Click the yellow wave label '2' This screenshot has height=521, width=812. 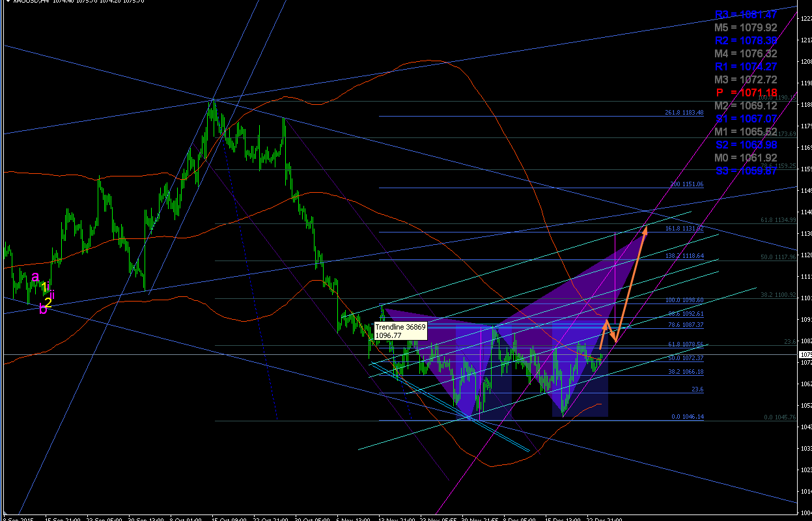(x=48, y=302)
